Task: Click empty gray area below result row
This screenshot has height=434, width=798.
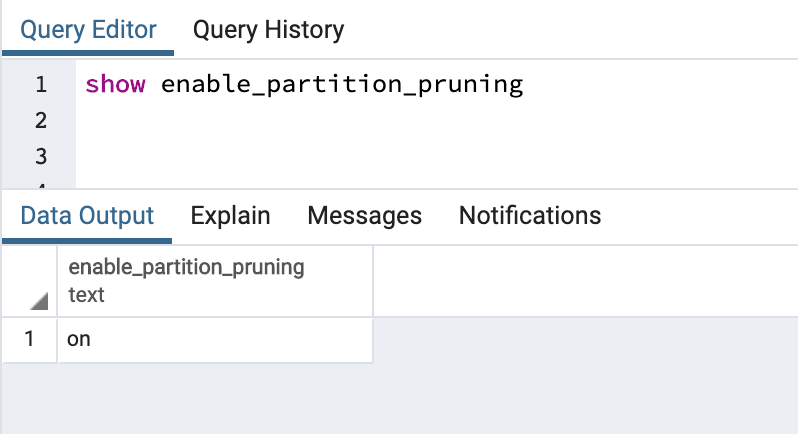Action: (399, 398)
